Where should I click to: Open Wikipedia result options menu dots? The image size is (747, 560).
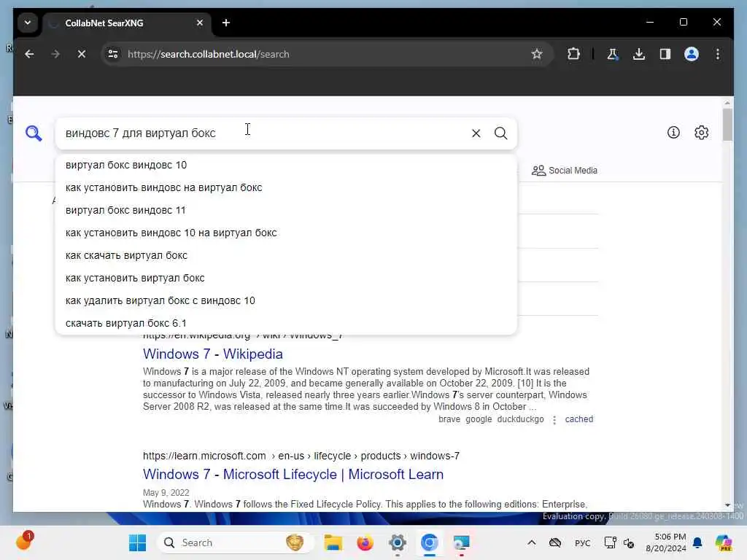[x=554, y=419]
